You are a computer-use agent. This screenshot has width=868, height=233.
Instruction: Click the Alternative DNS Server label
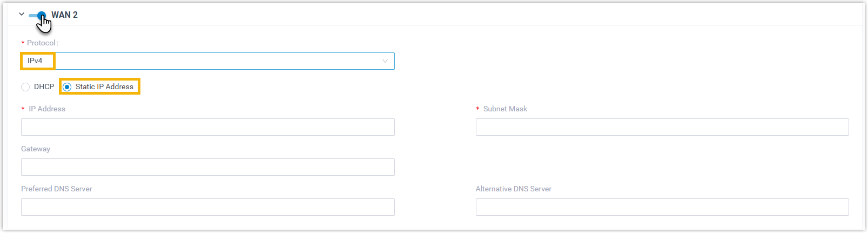[x=514, y=189]
